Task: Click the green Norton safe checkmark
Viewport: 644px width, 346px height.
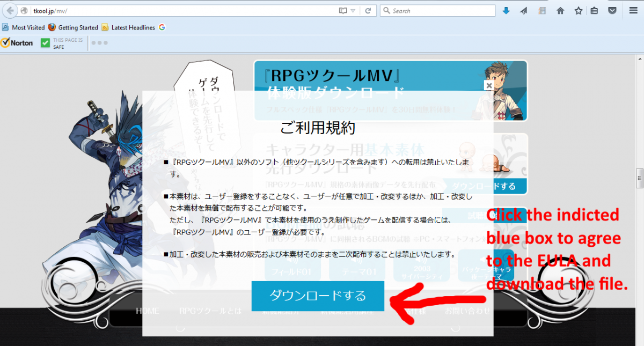Action: 45,43
